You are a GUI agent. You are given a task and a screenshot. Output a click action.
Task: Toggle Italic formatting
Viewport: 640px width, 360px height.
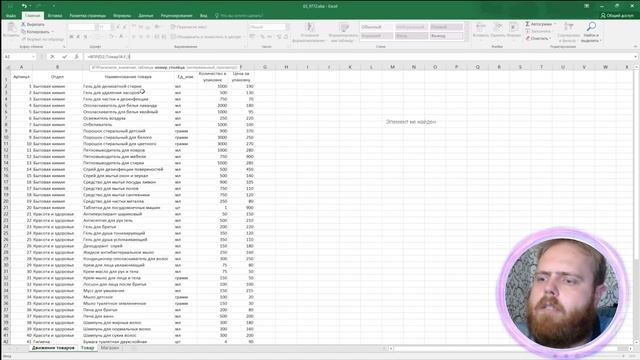pyautogui.click(x=78, y=36)
